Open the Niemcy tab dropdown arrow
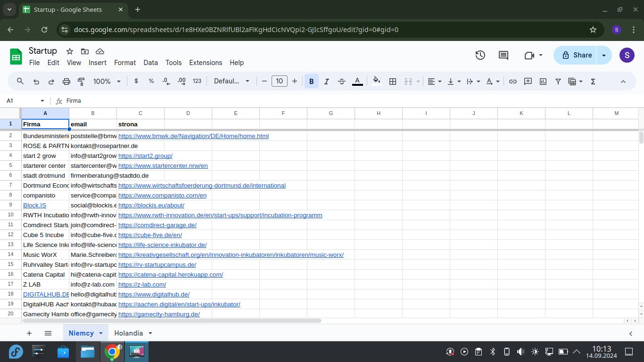 coord(101,333)
